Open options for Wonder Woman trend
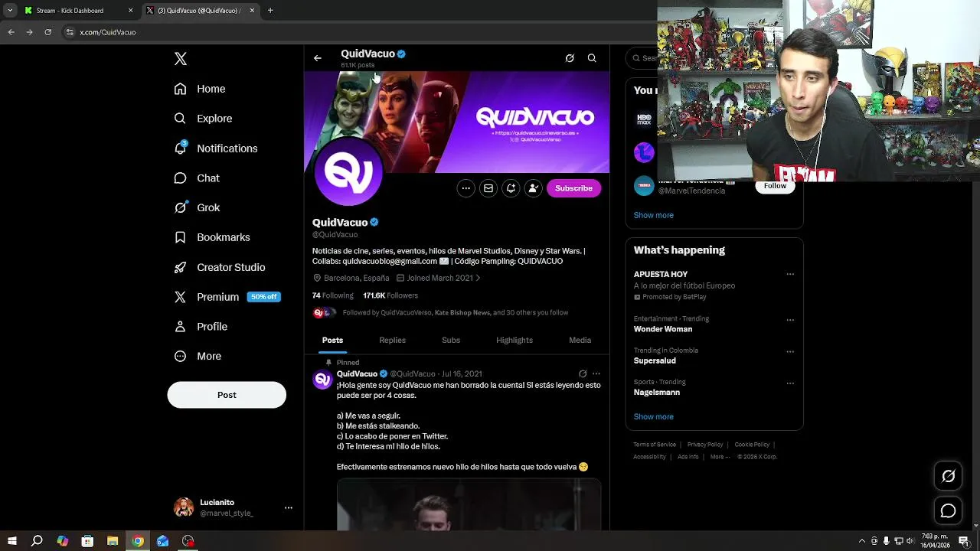 [x=790, y=320]
